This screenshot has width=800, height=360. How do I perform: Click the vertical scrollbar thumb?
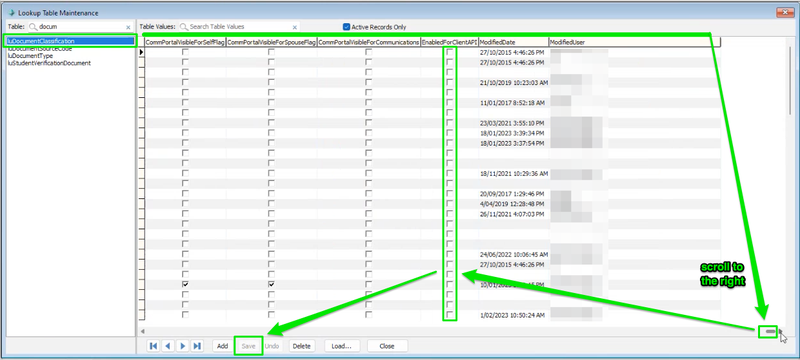pos(791,82)
